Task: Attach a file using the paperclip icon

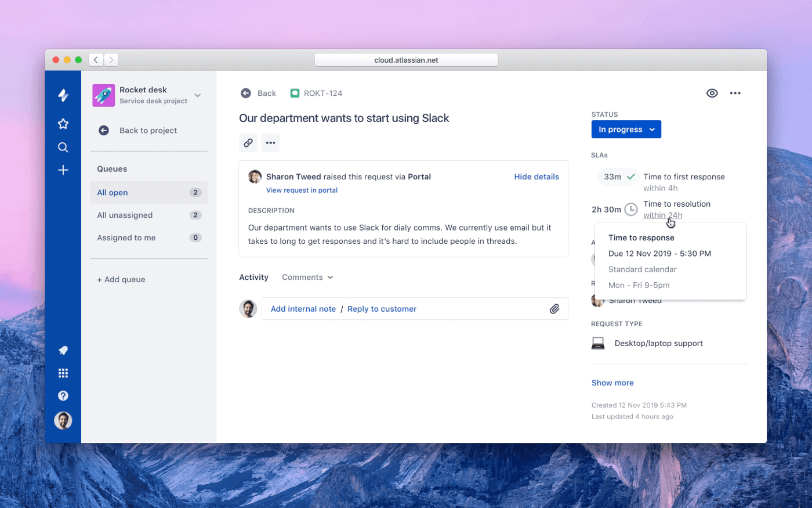Action: click(554, 309)
